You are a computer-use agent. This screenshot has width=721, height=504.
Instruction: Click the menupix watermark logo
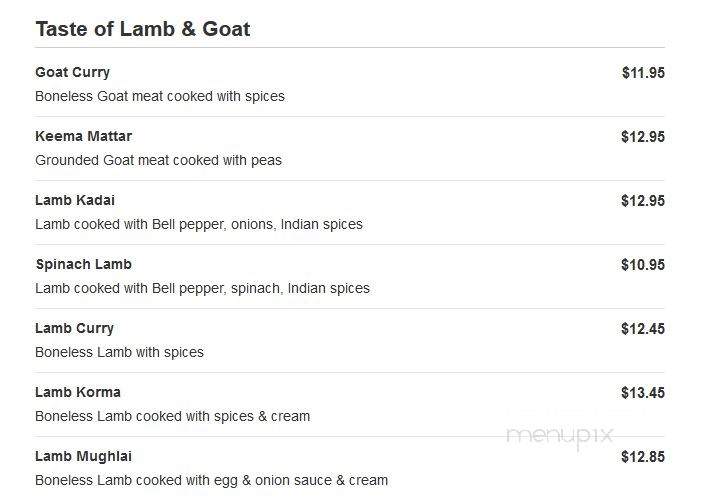560,435
